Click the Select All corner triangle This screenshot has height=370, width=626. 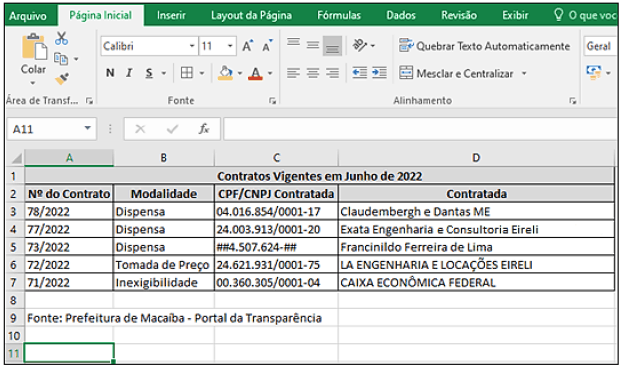coord(16,158)
